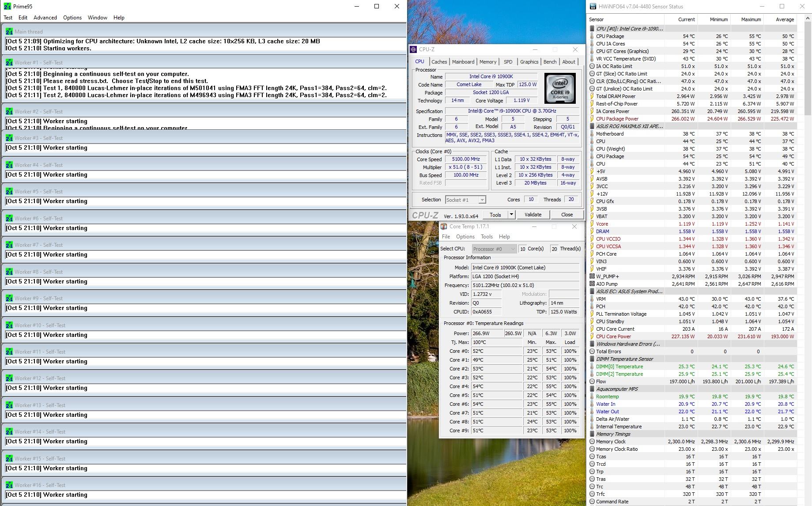The height and width of the screenshot is (506, 812).
Task: Switch to the Mainboard tab in CPU-Z
Action: 463,62
